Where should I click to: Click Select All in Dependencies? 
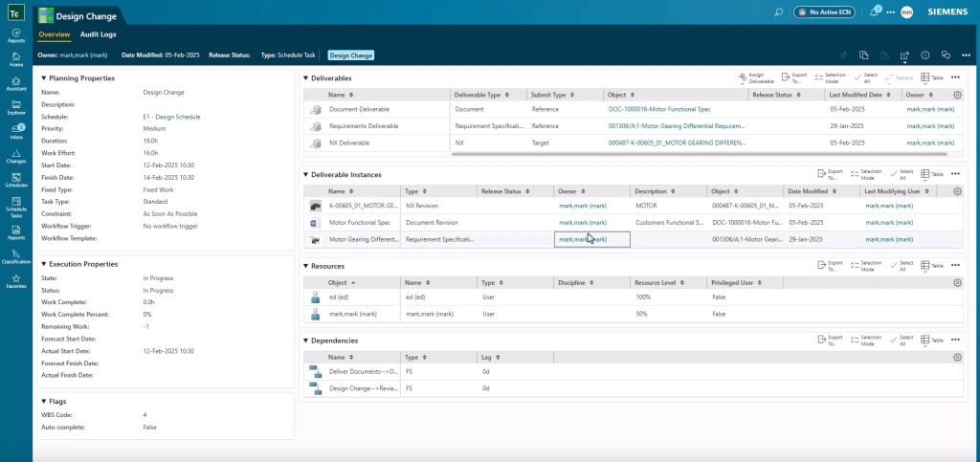(x=902, y=341)
